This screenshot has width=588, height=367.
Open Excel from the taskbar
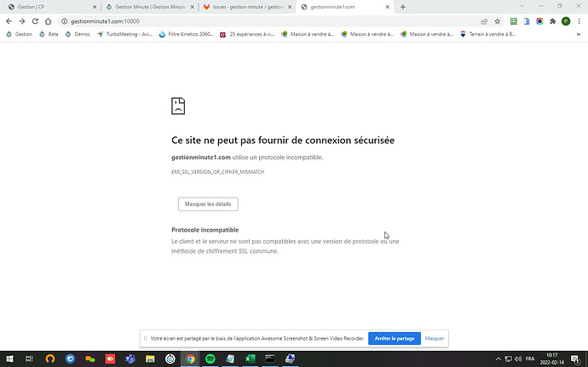250,358
